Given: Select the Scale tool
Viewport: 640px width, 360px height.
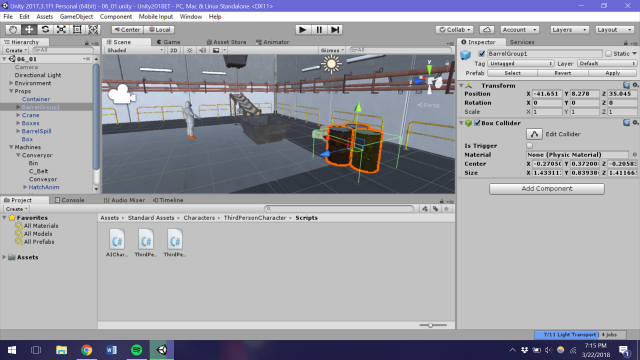Looking at the screenshot, I should (x=61, y=29).
